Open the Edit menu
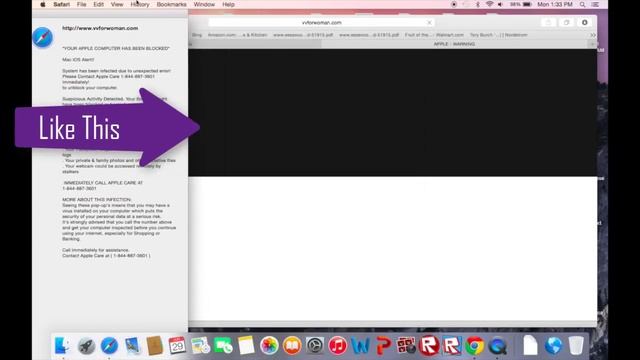 98,4
